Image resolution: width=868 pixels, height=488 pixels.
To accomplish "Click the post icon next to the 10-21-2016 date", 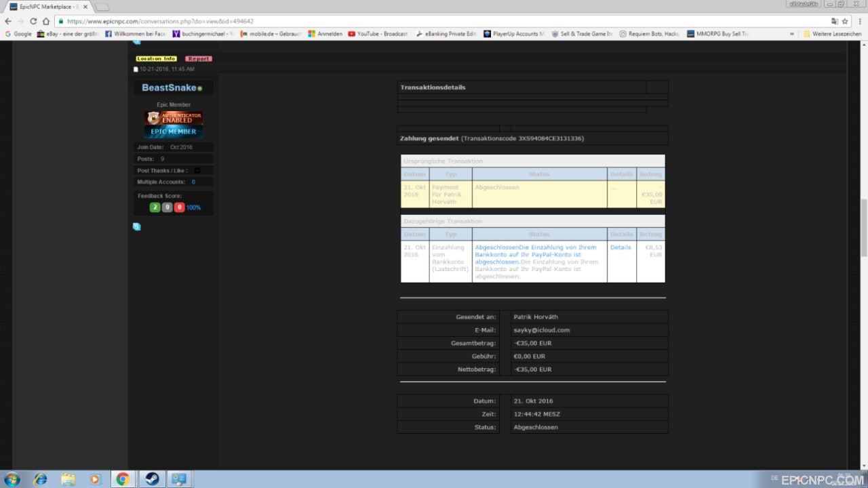I will (136, 69).
